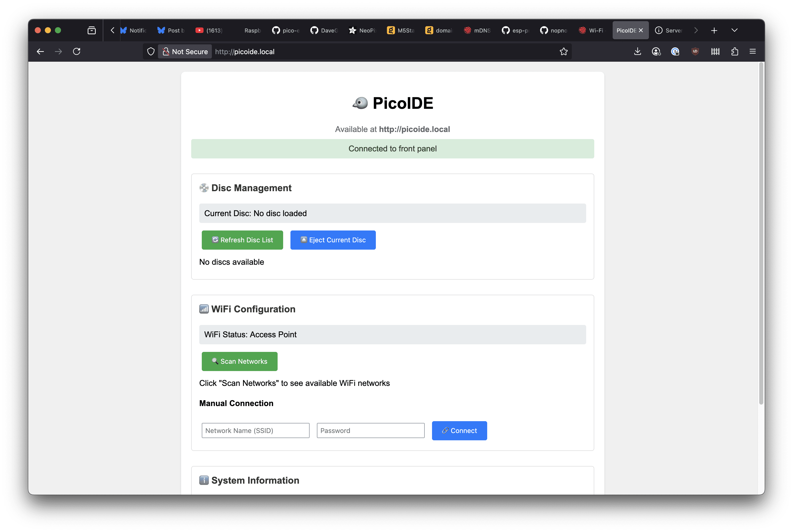This screenshot has height=532, width=793.
Task: Click the Network Name (SSID) field
Action: 255,430
